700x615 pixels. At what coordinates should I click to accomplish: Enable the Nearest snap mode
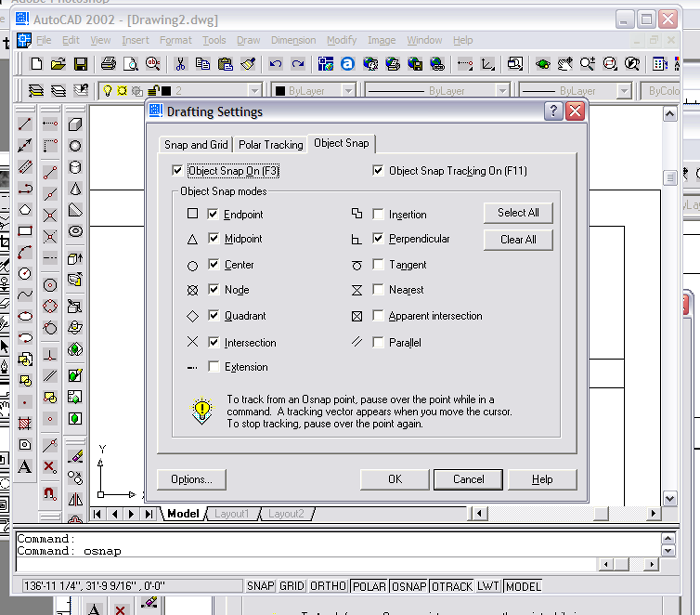(x=378, y=290)
